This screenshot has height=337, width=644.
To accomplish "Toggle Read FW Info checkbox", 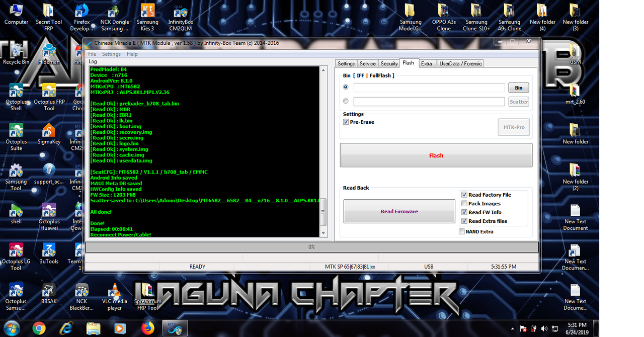I will [464, 212].
